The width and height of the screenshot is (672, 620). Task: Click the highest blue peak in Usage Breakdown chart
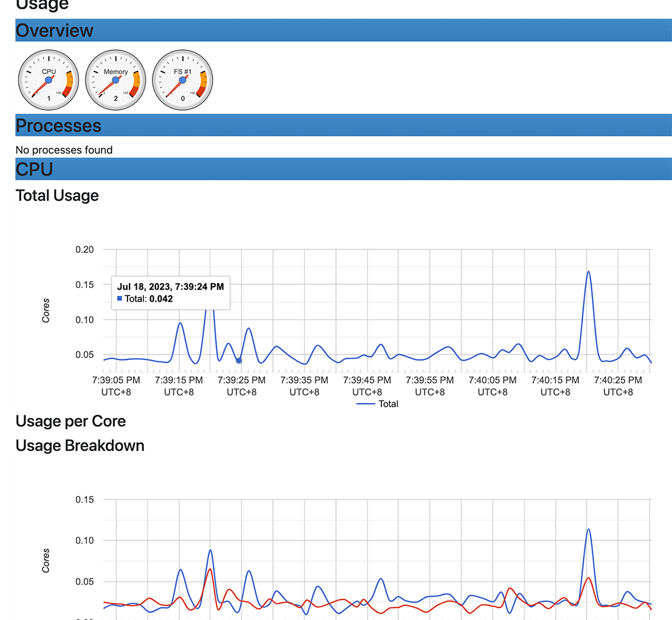pos(588,529)
